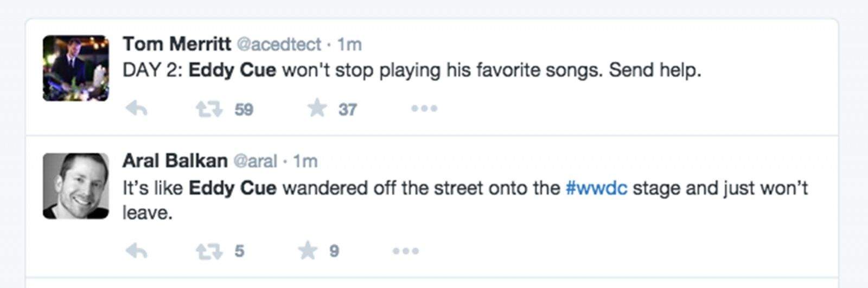Follow the #wwdc hashtag link
The width and height of the screenshot is (868, 288).
click(596, 188)
